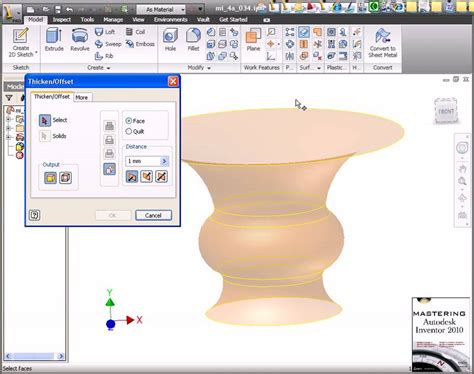Set second direction offset button

147,176
